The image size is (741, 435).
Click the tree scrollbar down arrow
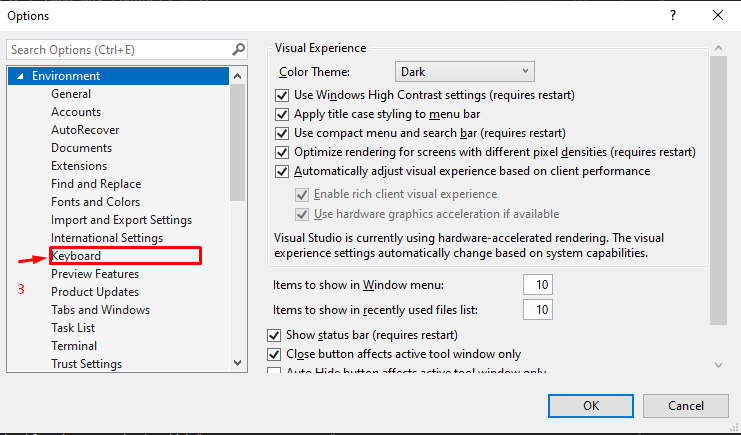tap(238, 363)
